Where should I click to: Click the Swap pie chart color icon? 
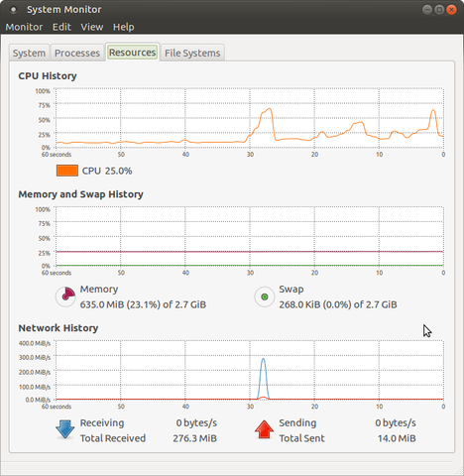265,297
